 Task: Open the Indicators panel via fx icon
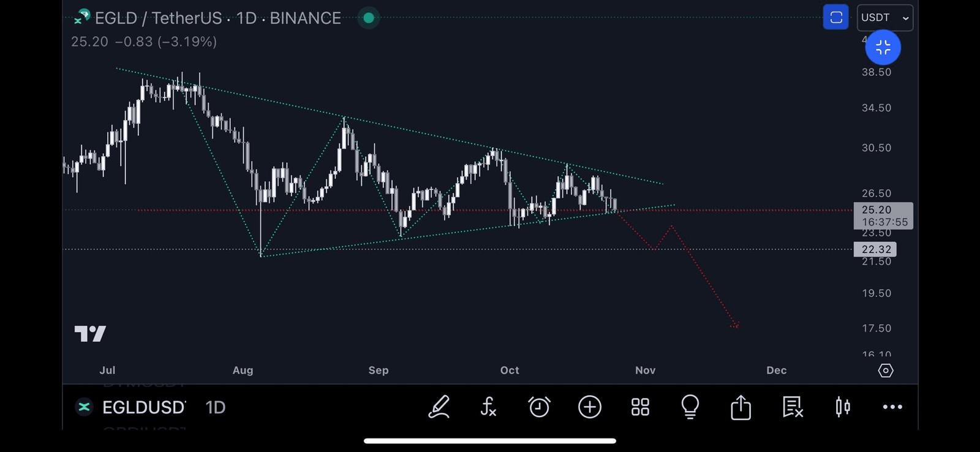click(489, 407)
